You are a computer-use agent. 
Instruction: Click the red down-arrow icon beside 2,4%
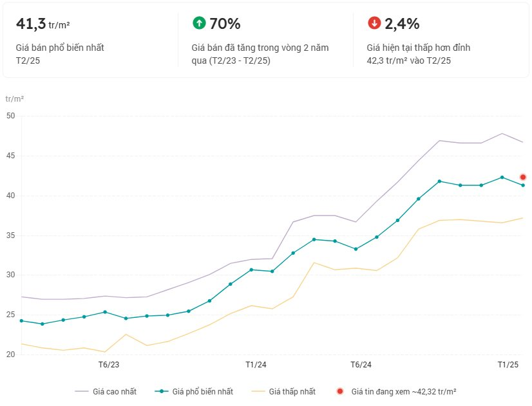click(x=374, y=23)
